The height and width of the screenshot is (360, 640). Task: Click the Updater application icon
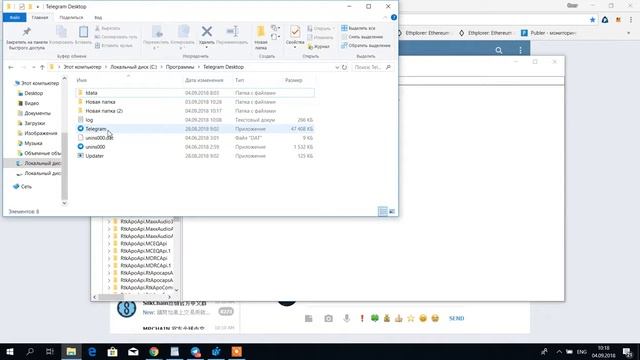pos(80,156)
